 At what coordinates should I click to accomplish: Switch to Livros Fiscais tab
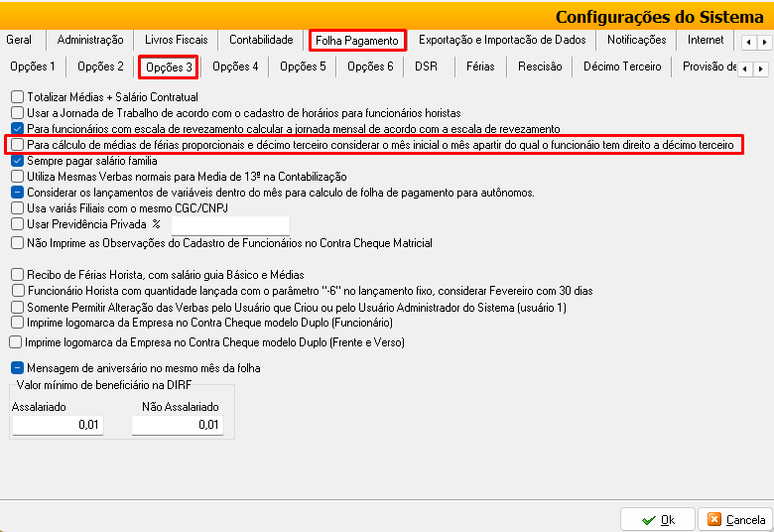pyautogui.click(x=177, y=40)
